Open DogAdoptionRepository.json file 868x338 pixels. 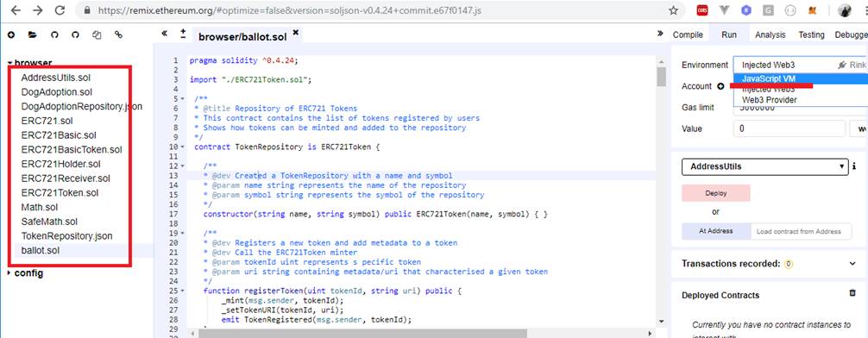81,106
